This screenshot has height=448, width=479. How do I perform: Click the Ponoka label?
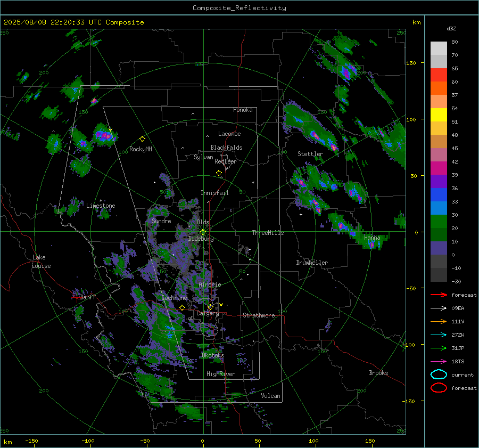pyautogui.click(x=243, y=110)
